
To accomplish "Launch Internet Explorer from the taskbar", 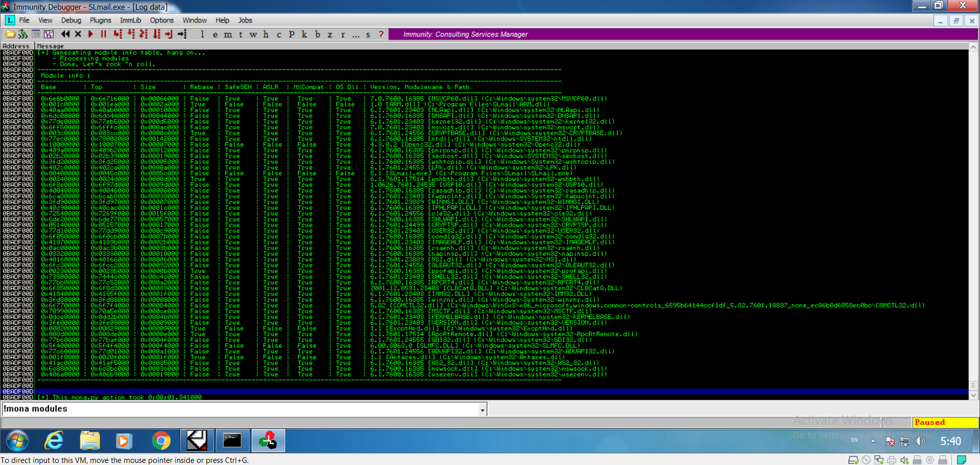I will 54,441.
